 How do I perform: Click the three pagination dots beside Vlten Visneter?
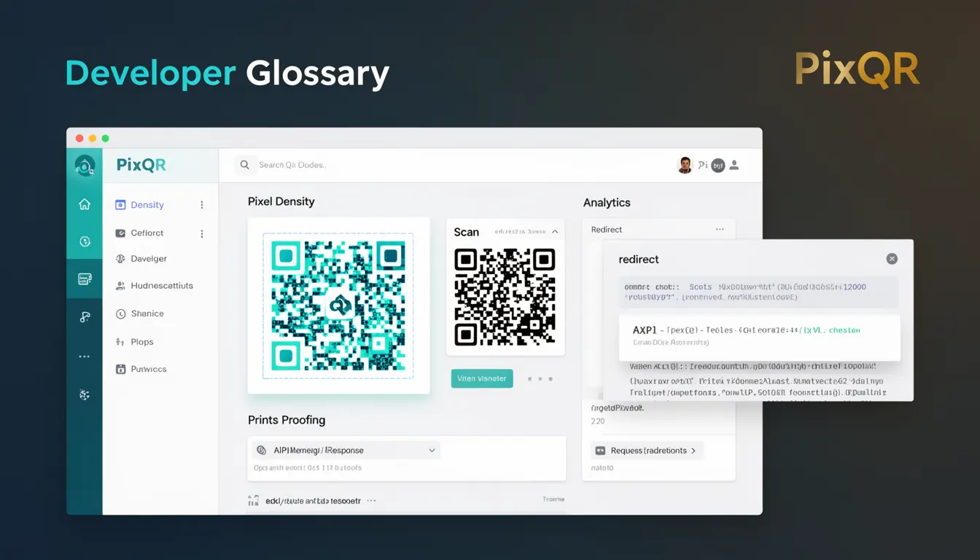[540, 379]
